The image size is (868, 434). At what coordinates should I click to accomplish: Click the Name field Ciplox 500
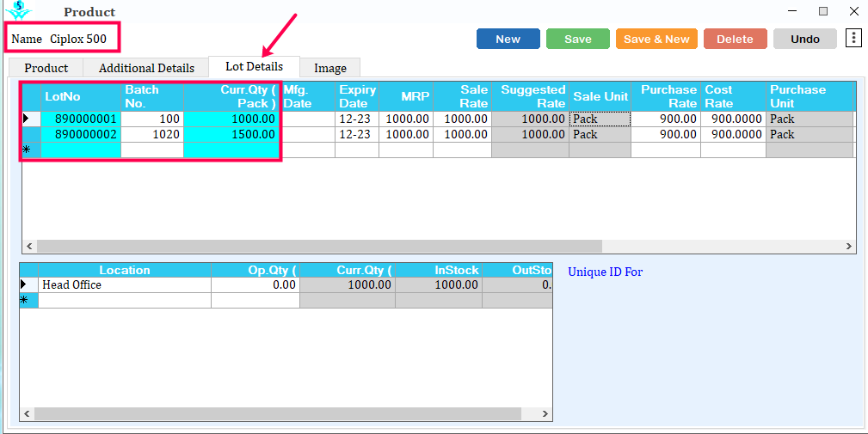78,39
